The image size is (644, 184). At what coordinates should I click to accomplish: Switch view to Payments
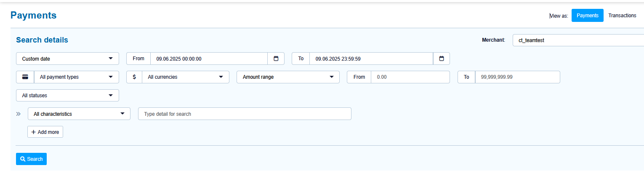click(587, 16)
